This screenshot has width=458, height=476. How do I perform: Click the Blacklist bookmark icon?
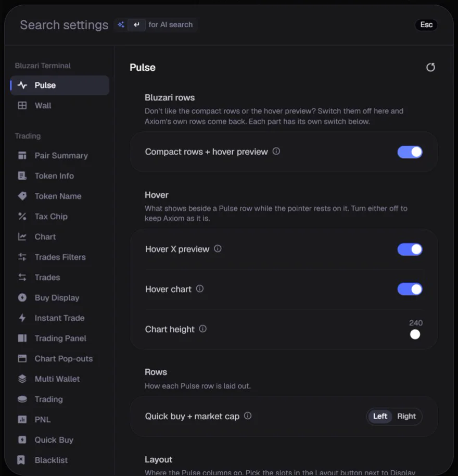21,460
